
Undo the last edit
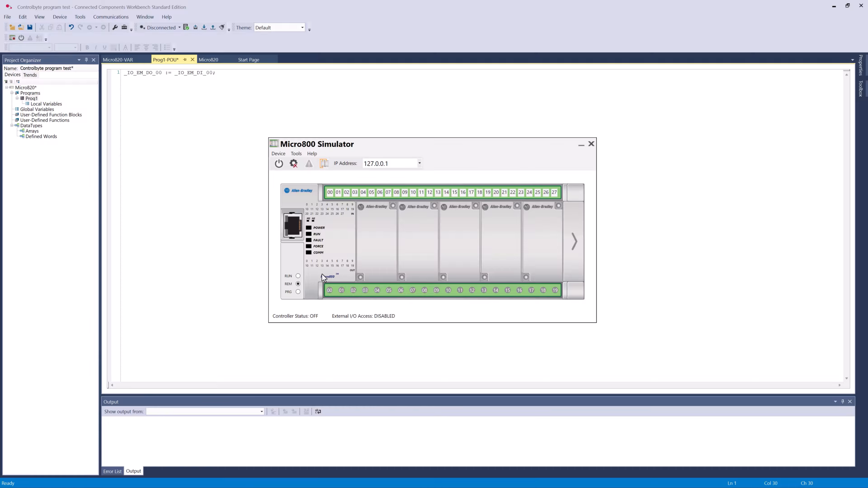pyautogui.click(x=71, y=27)
